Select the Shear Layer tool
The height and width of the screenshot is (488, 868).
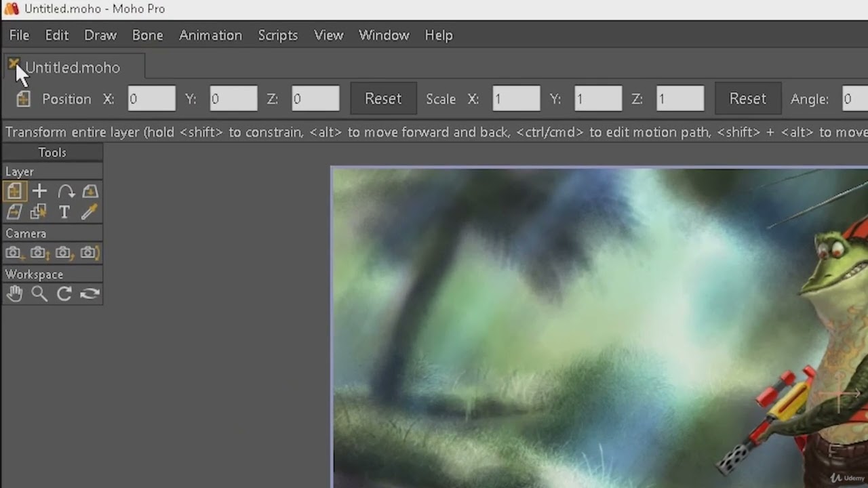14,213
